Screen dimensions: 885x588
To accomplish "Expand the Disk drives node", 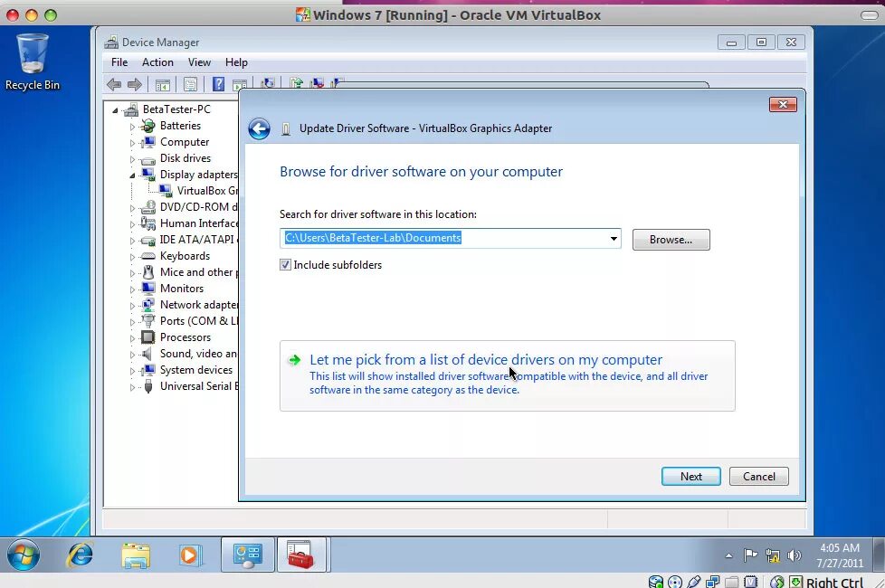I will pos(132,159).
